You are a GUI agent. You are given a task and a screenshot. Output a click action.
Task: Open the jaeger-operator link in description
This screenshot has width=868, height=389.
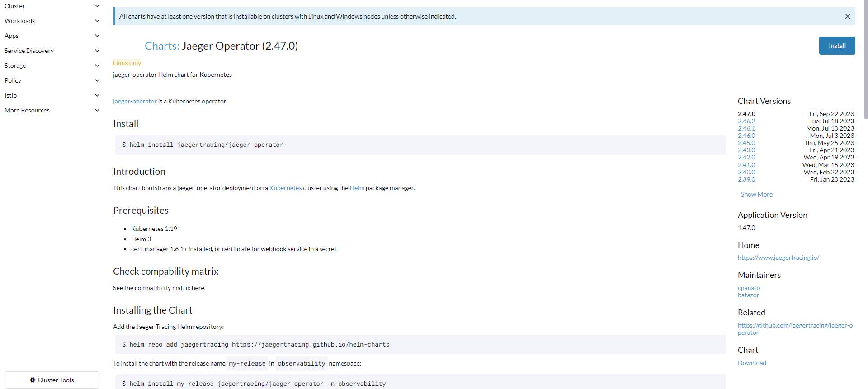click(x=135, y=101)
